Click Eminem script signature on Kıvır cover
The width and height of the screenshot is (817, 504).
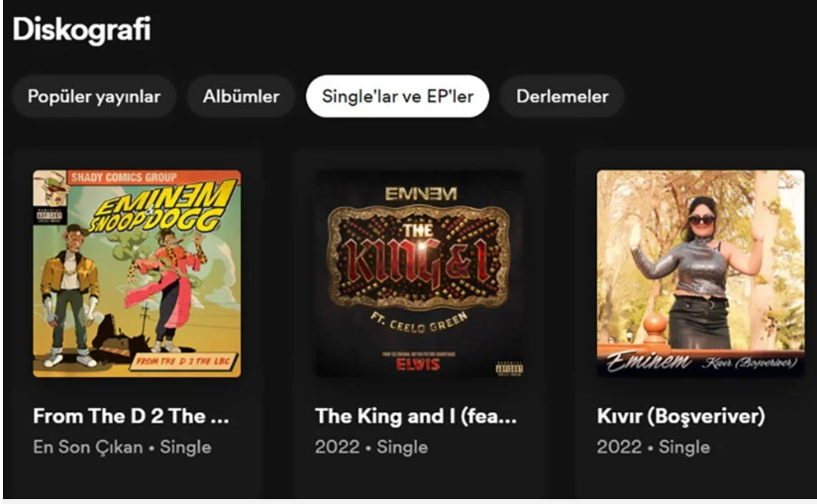pyautogui.click(x=649, y=360)
